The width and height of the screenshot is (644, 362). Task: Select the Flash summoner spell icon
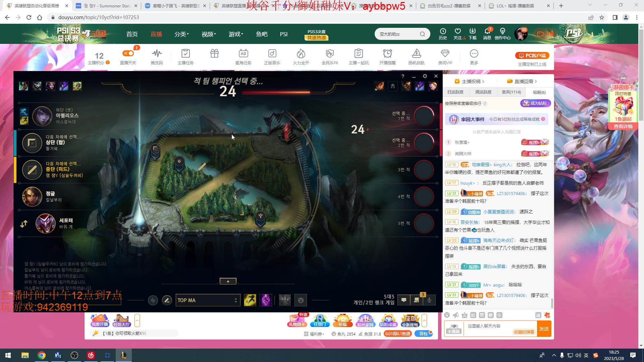(250, 300)
